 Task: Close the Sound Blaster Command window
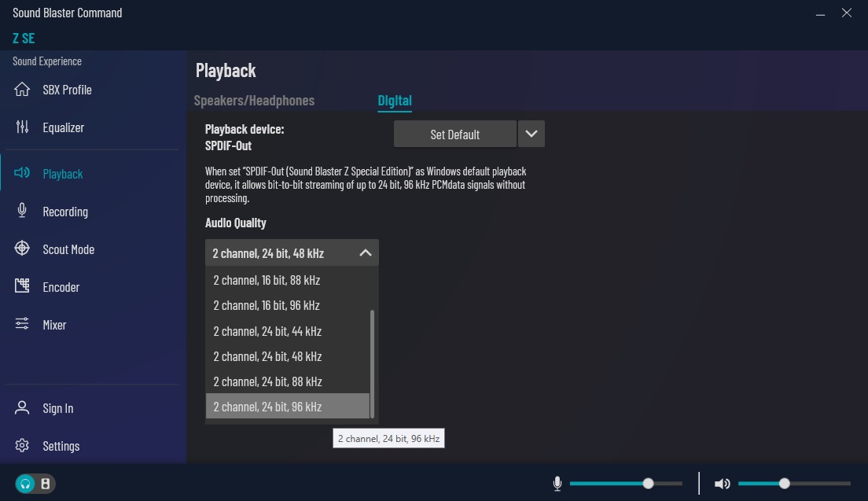pyautogui.click(x=847, y=13)
